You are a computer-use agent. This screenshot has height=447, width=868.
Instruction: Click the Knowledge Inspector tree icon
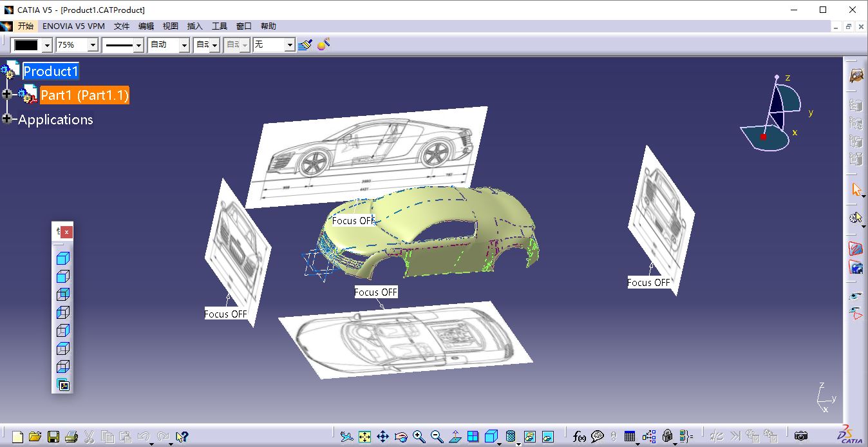(648, 437)
